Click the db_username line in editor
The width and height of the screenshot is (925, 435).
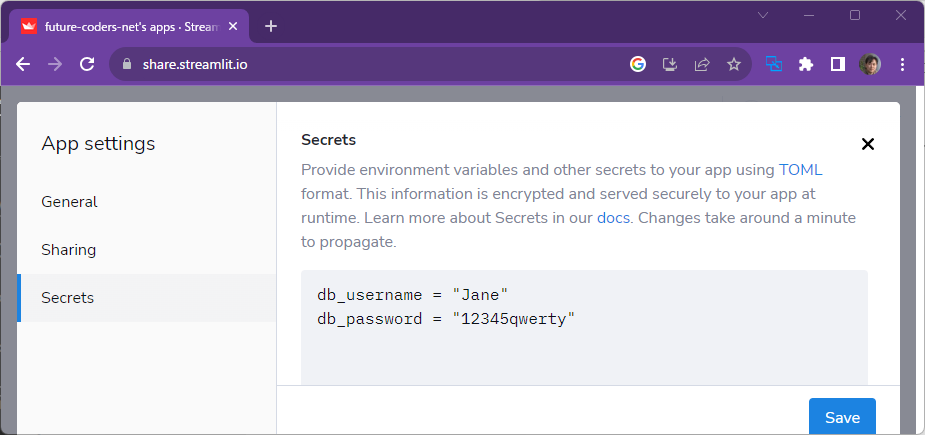[x=412, y=295]
